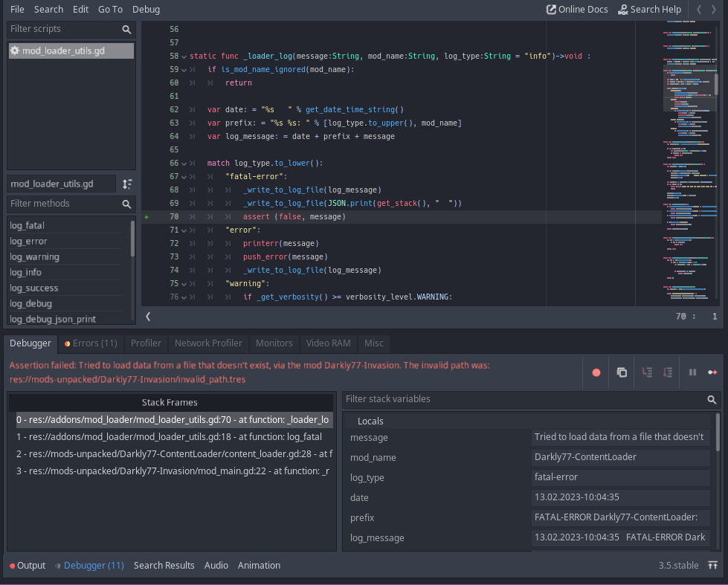The image size is (728, 585).
Task: Fold the match block at line 66
Action: pos(184,164)
